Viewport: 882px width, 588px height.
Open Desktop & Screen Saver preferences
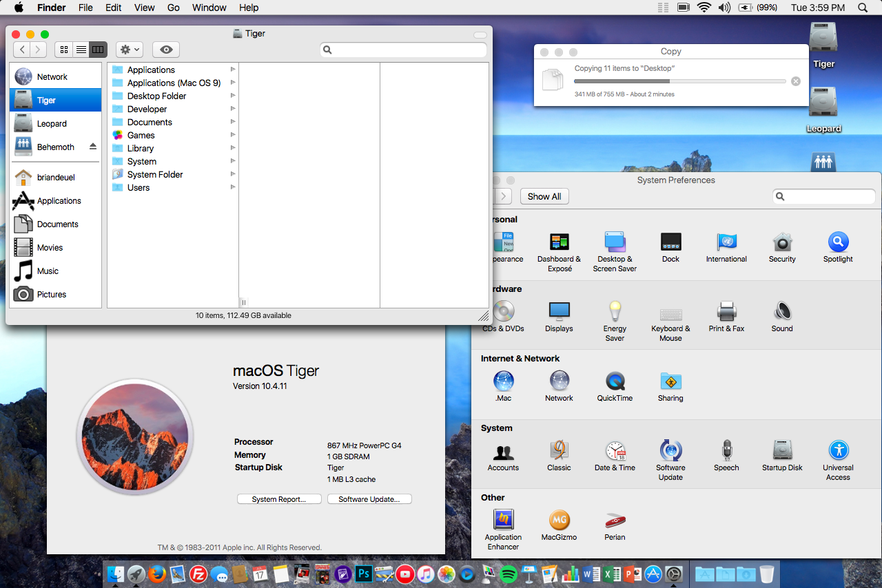[615, 242]
